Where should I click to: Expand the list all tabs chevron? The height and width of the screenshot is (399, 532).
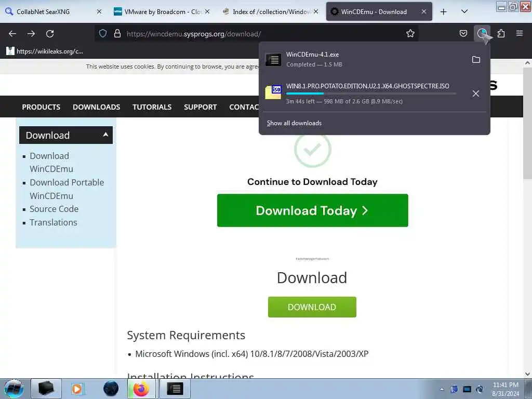pos(464,11)
